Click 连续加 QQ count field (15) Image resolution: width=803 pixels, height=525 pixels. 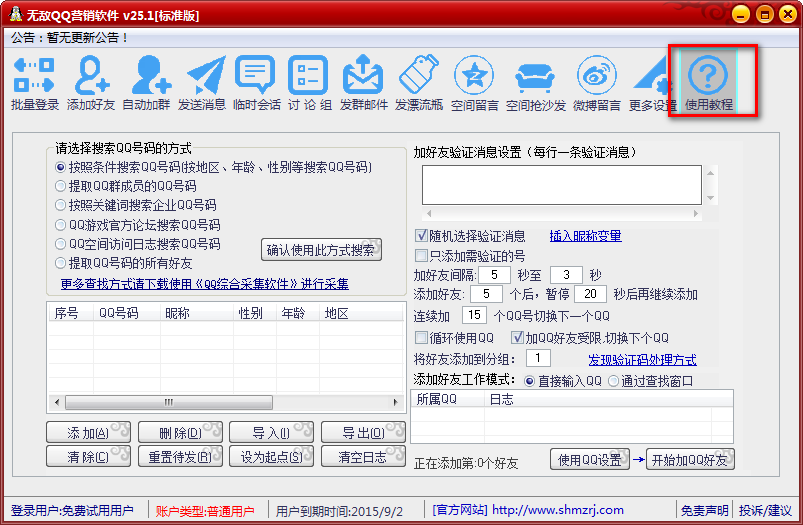coord(474,314)
